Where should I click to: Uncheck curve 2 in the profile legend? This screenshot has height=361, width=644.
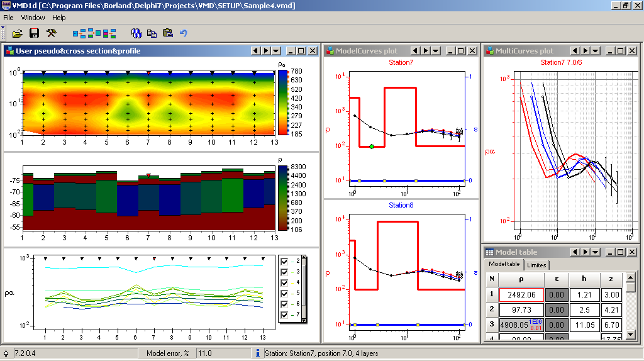pos(285,261)
